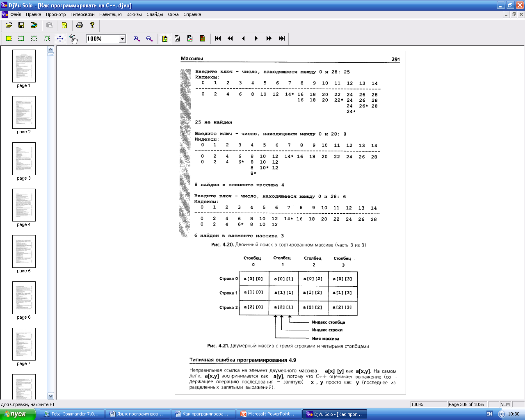Viewport: 525px width, 420px height.
Task: Click thumbnail panel scroll down arrow
Action: (x=51, y=396)
